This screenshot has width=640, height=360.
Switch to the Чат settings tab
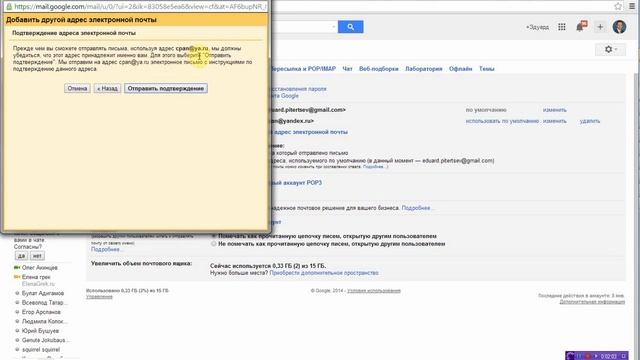[347, 69]
